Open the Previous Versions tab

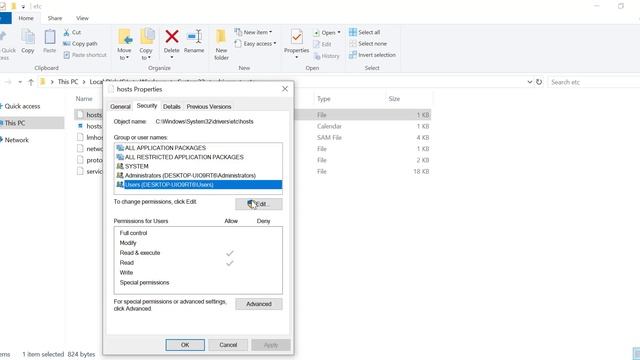[209, 107]
